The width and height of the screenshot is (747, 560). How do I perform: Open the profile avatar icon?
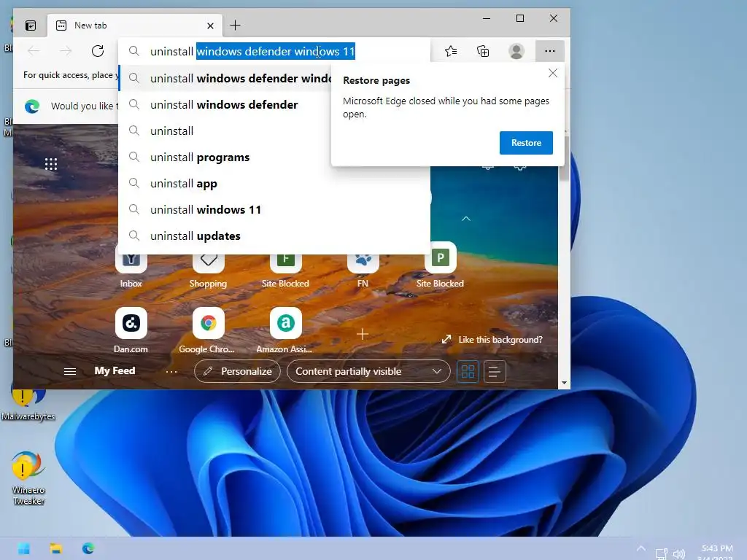(x=516, y=51)
